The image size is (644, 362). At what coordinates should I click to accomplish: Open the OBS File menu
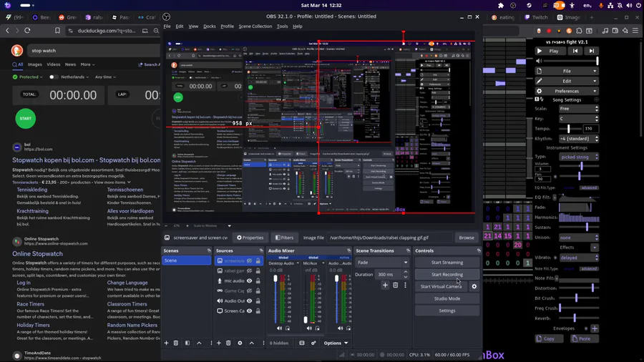[167, 26]
